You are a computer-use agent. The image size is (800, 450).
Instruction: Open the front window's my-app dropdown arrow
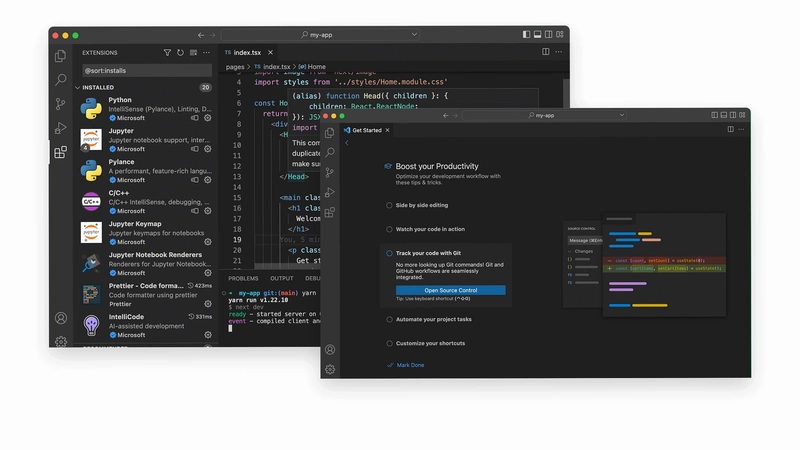click(622, 115)
